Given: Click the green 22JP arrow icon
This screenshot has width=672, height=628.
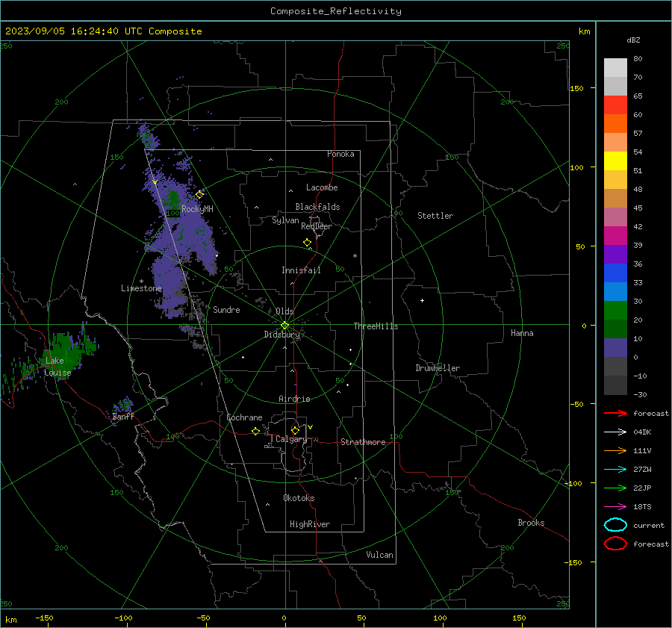Looking at the screenshot, I should [615, 488].
